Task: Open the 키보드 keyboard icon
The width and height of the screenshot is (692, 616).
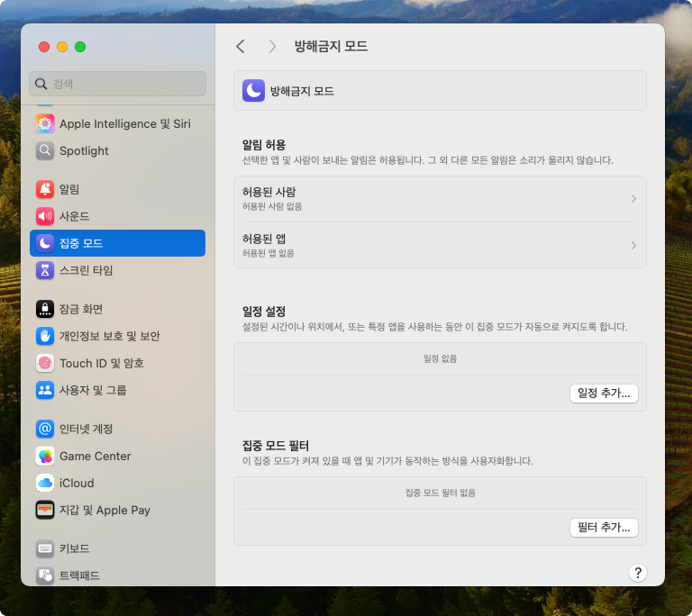Action: click(44, 548)
